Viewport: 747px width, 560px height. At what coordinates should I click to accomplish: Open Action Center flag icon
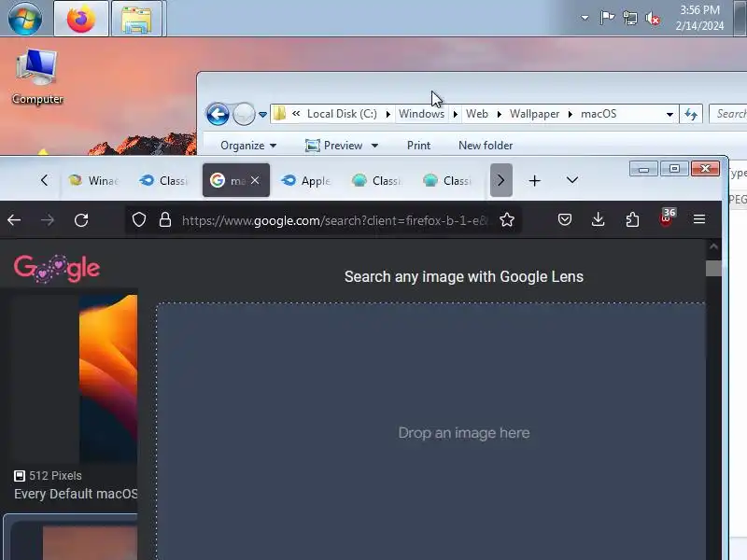pyautogui.click(x=607, y=18)
